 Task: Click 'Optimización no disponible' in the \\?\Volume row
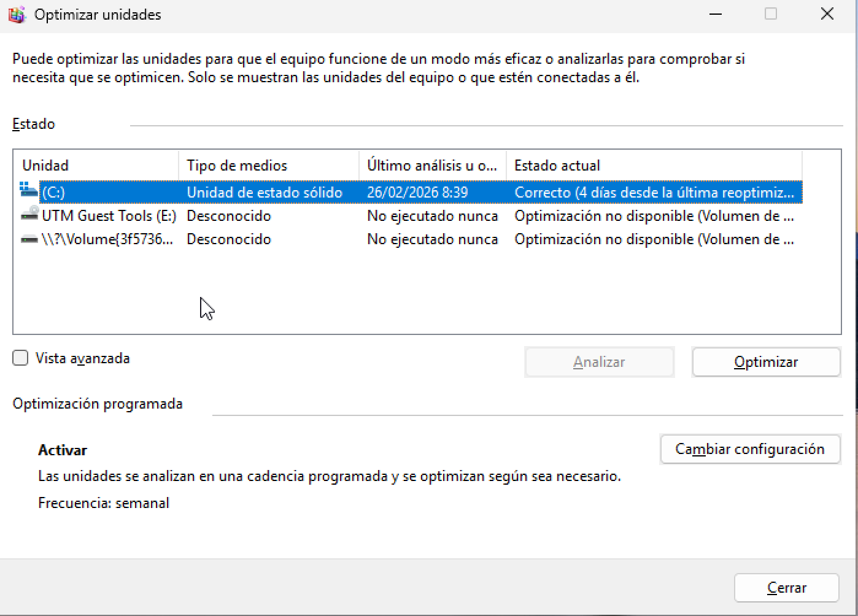tap(654, 239)
